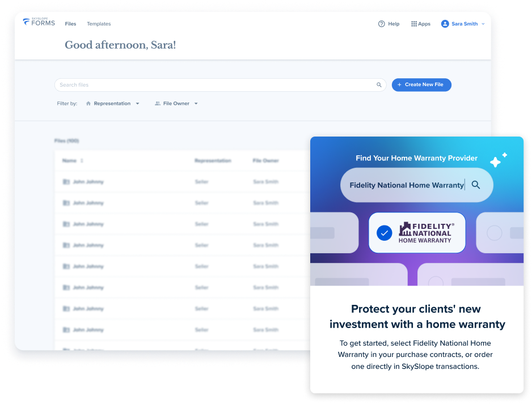Open the Apps grid icon
The width and height of the screenshot is (532, 404).
(414, 24)
